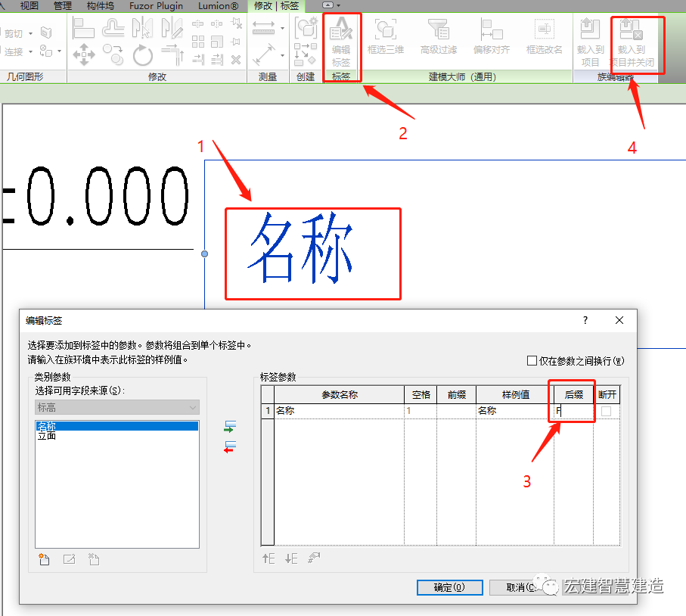Click the Delete Parameter icon below list

coord(94,559)
